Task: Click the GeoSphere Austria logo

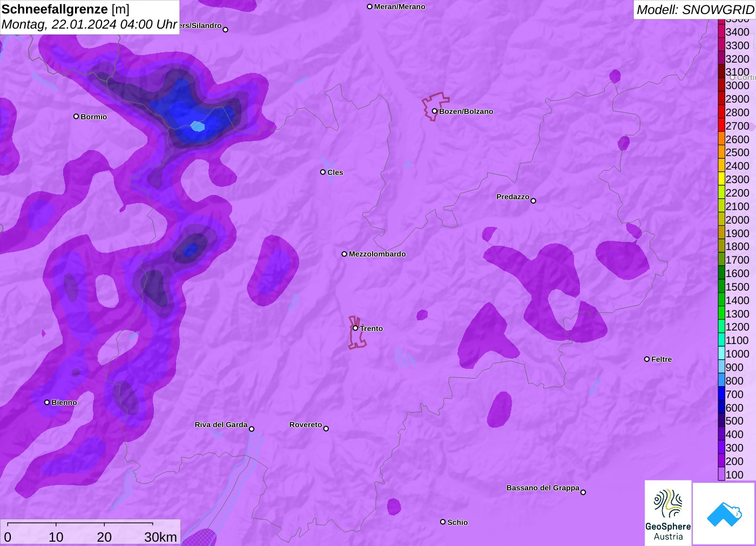Action: tap(668, 513)
